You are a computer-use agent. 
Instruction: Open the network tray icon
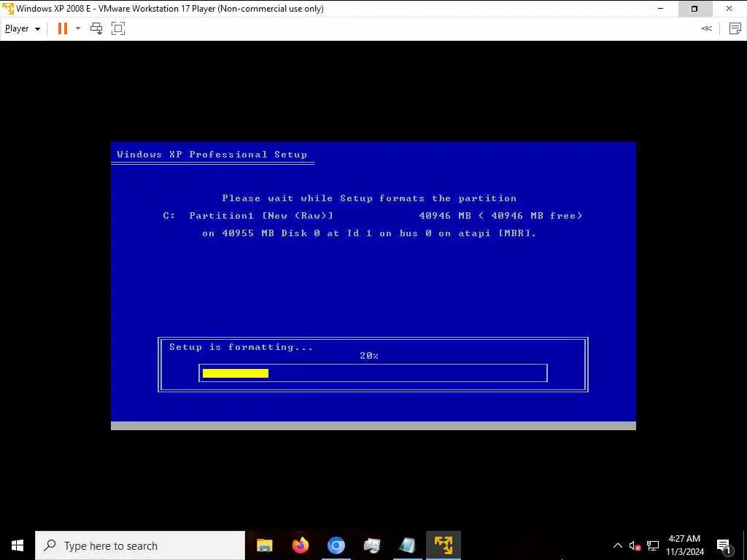[653, 545]
